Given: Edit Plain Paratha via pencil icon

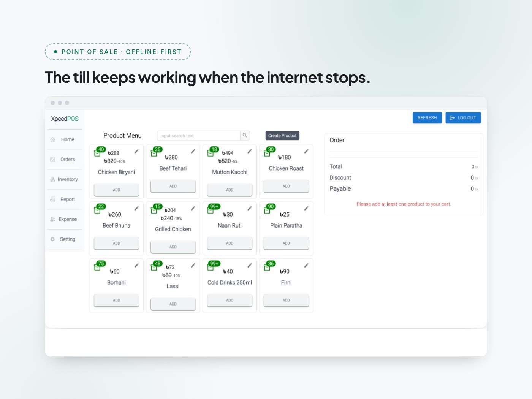Looking at the screenshot, I should (x=306, y=208).
